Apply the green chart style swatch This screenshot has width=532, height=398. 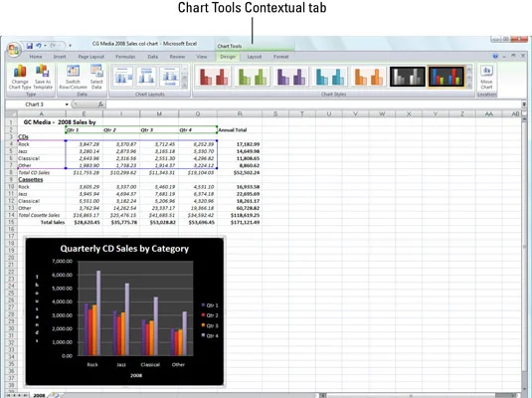coord(253,77)
